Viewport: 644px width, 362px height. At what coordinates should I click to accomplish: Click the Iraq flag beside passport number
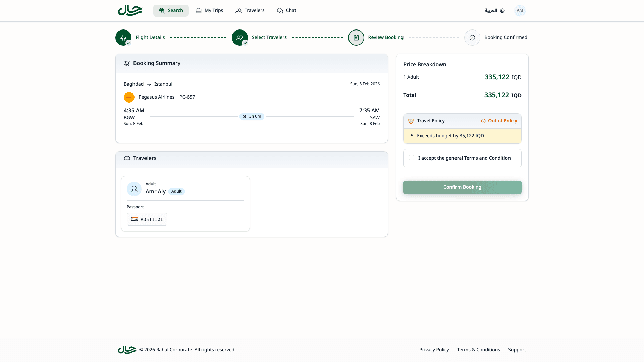(135, 219)
